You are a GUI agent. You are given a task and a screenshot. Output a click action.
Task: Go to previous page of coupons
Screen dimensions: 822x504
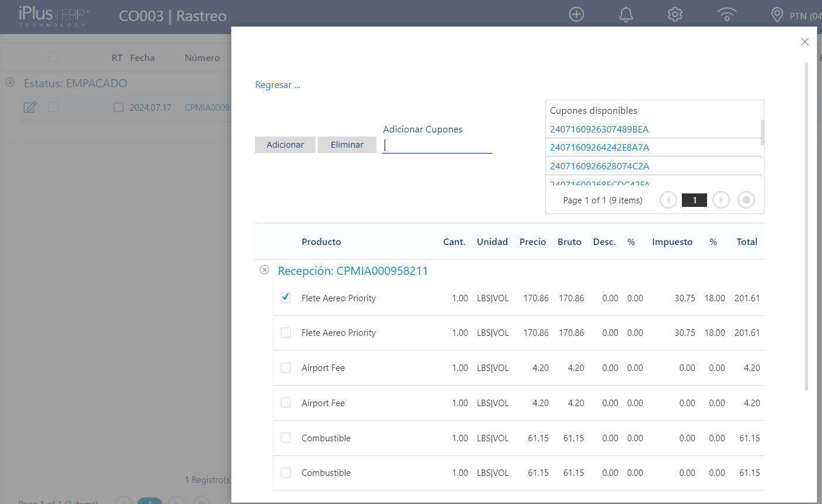668,200
